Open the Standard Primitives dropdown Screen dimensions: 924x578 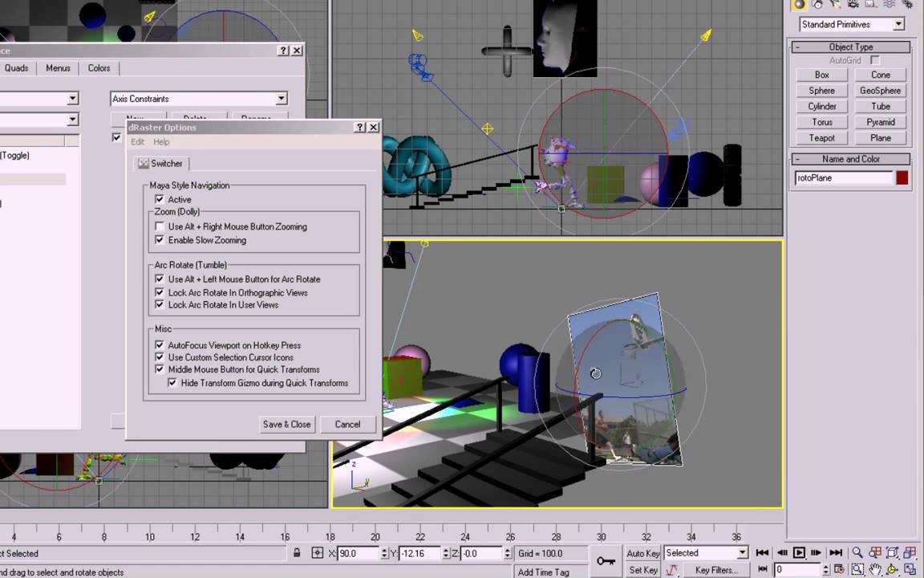[852, 24]
